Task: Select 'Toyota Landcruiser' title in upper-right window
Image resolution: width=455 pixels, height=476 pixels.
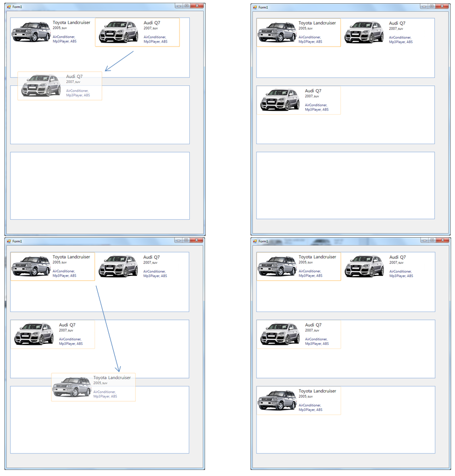Action: point(317,23)
